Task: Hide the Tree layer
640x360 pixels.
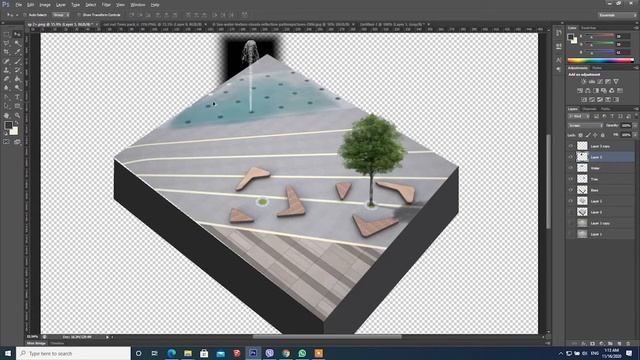Action: pyautogui.click(x=571, y=179)
